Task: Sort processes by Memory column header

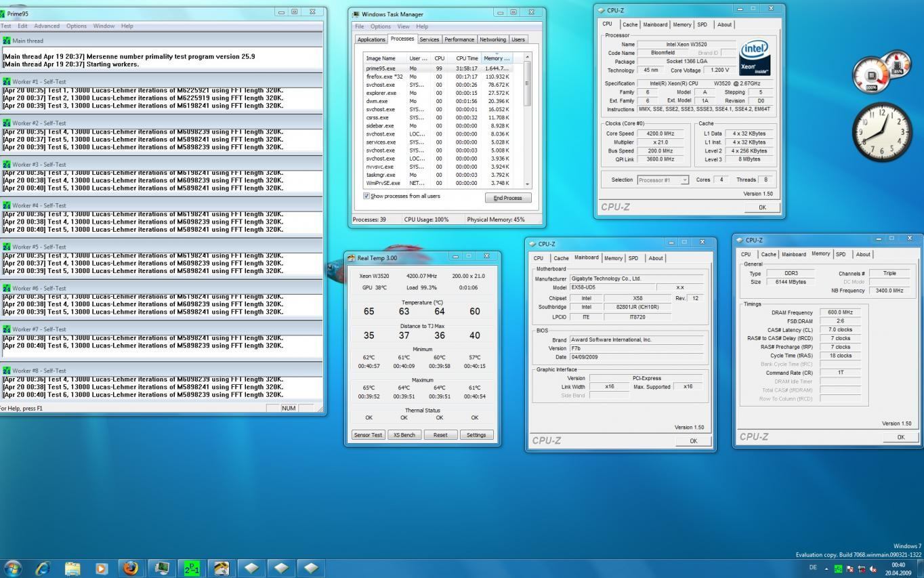Action: pos(496,58)
